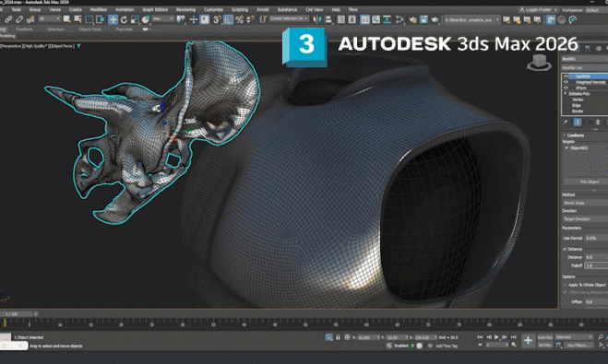Open the Method Shrink Wrap dropdown
The width and height of the screenshot is (608, 364).
tap(585, 203)
